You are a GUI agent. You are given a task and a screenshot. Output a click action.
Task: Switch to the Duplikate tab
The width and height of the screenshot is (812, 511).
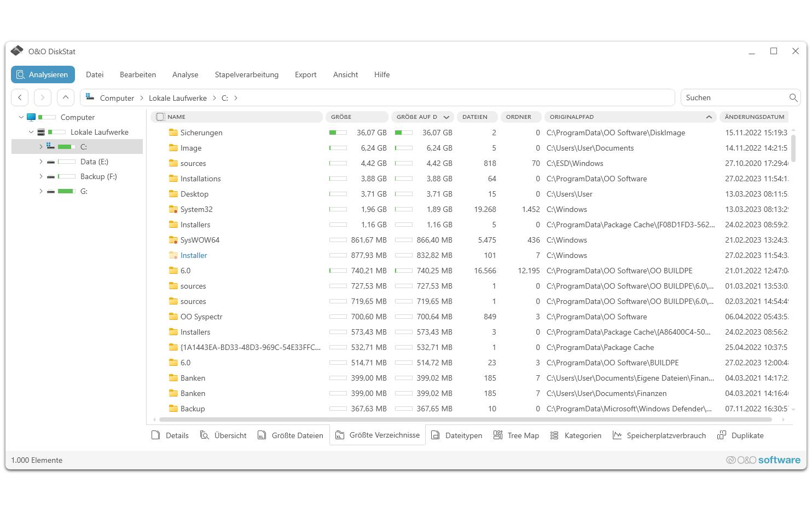pyautogui.click(x=741, y=435)
